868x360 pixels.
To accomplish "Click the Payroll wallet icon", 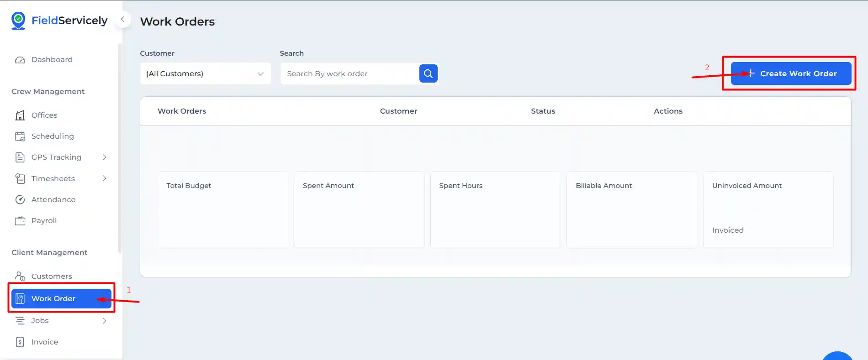I will click(20, 221).
